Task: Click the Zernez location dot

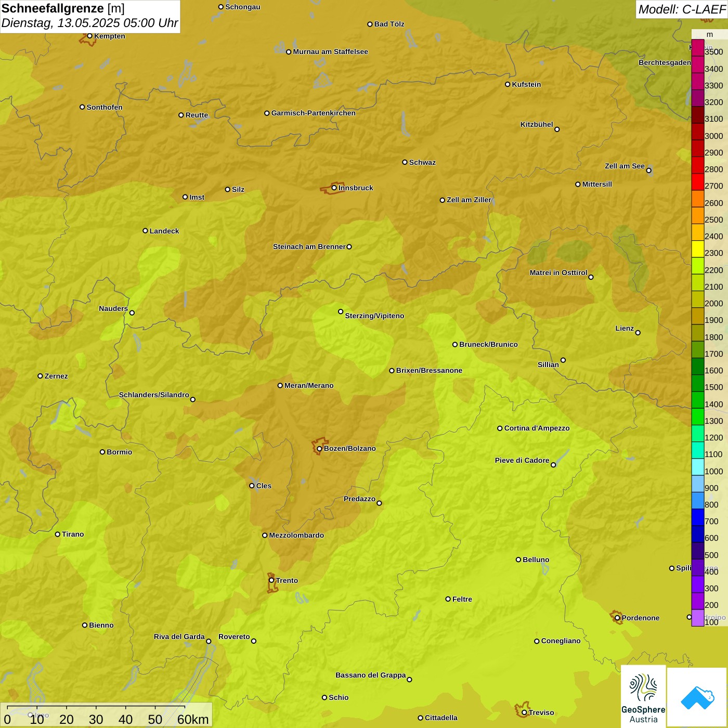Action: 40,376
